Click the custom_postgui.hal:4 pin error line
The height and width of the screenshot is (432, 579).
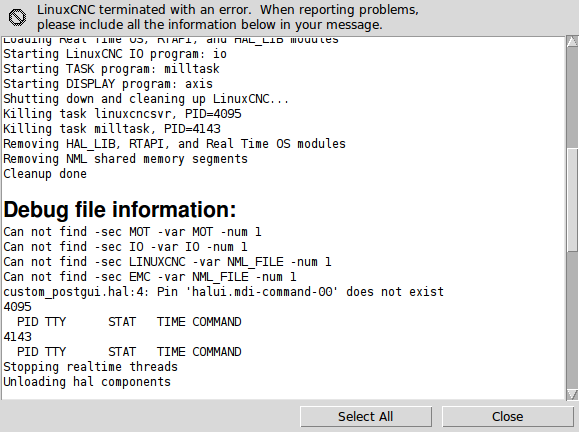pyautogui.click(x=223, y=292)
